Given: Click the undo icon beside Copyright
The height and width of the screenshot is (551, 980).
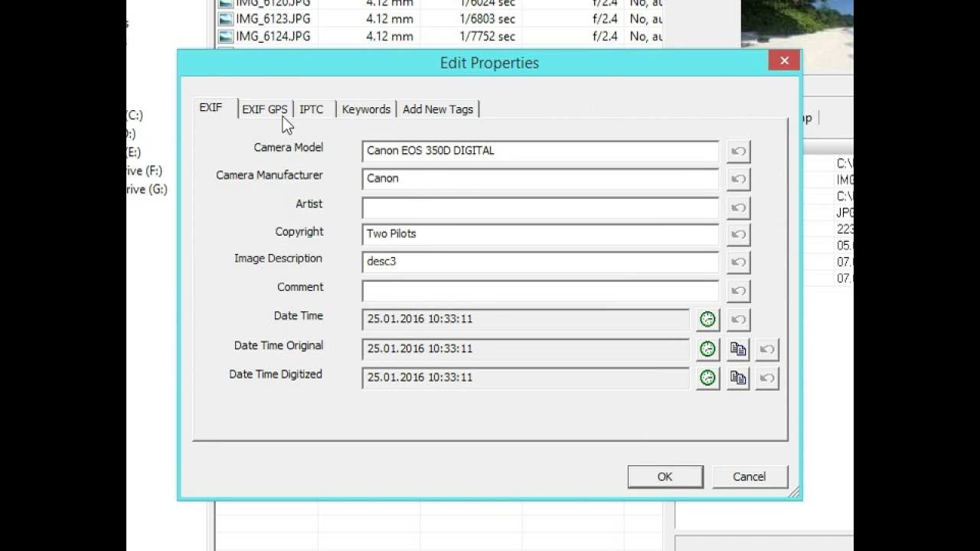Looking at the screenshot, I should point(738,235).
